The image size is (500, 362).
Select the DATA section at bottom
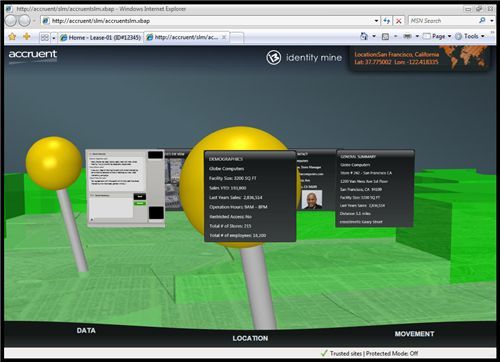point(86,330)
